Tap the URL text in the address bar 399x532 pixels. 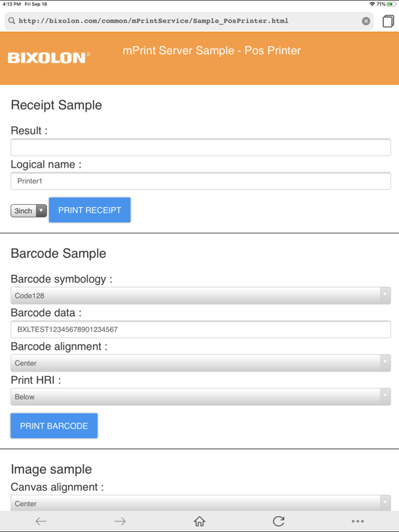[153, 21]
